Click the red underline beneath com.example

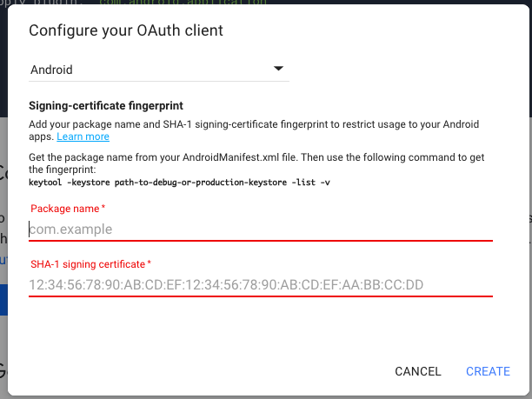point(261,241)
